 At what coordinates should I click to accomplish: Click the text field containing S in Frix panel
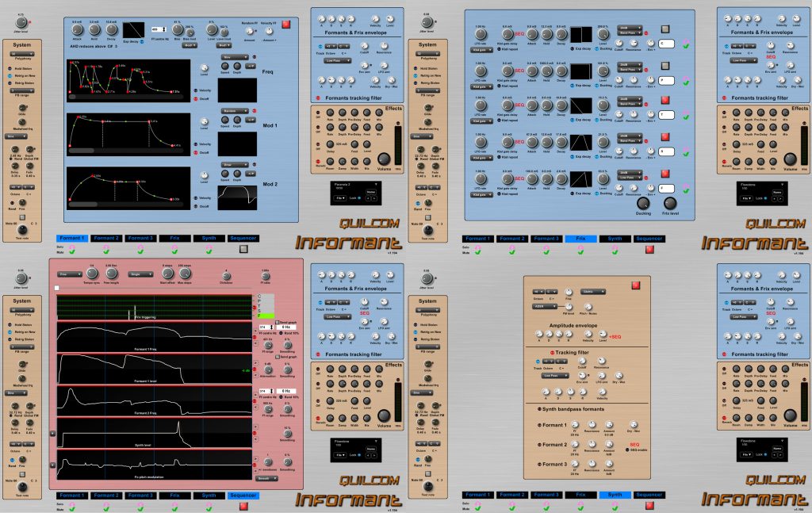[x=665, y=151]
